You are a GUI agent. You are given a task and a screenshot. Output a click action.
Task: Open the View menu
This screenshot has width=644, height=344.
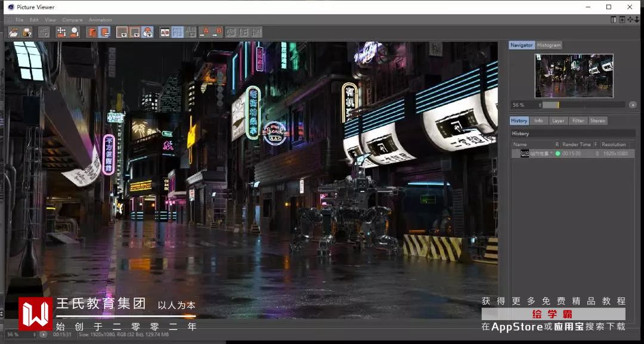[x=51, y=20]
